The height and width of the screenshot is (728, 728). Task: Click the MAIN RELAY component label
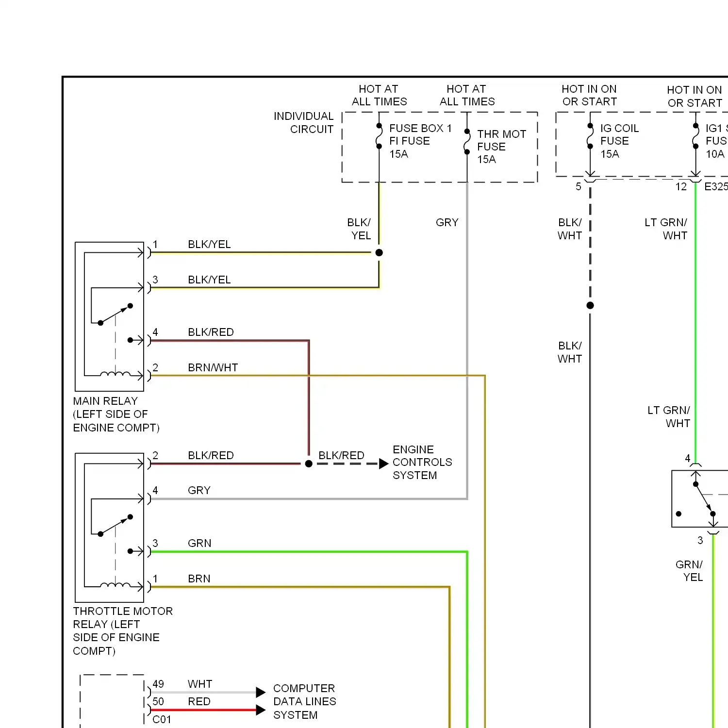[x=116, y=414]
